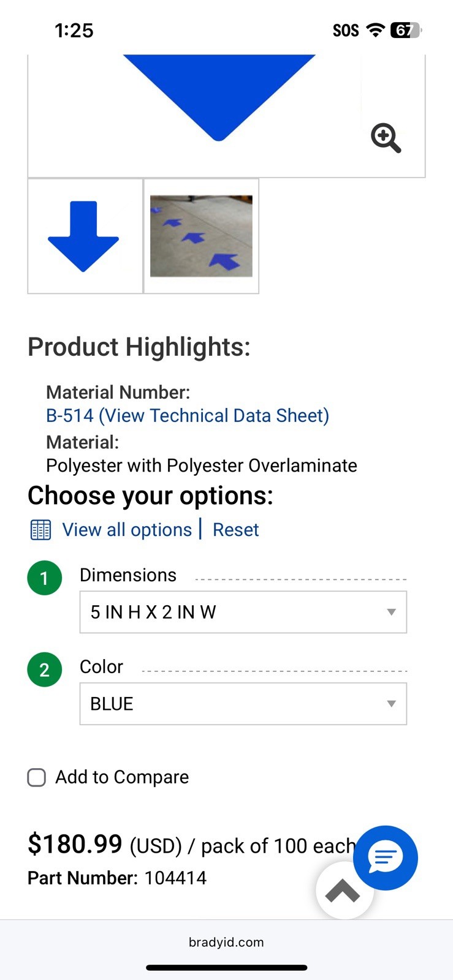Click the arrow on the 5 IN H X 2 IN W selector
453x980 pixels.
tap(391, 612)
